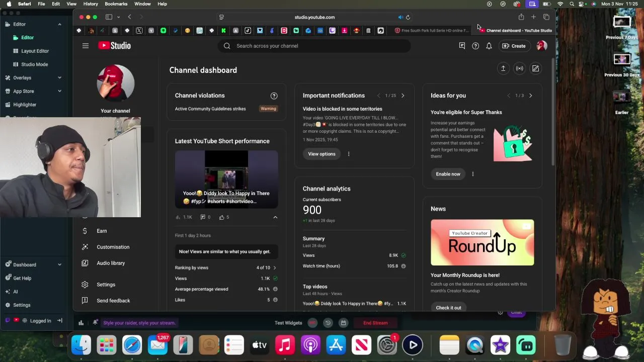The image size is (644, 362).
Task: Open Audio library in sidebar
Action: point(111,263)
